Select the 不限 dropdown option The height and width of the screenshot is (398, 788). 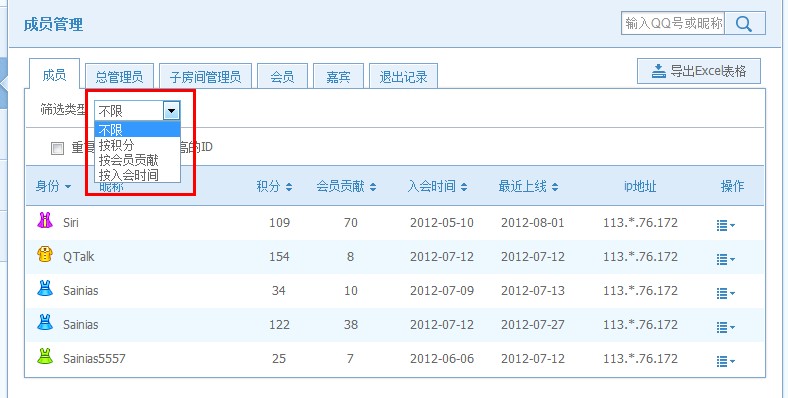(137, 130)
